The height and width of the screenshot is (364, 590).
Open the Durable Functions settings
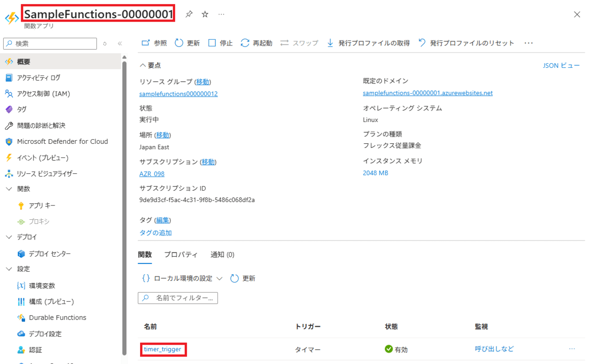pyautogui.click(x=57, y=317)
